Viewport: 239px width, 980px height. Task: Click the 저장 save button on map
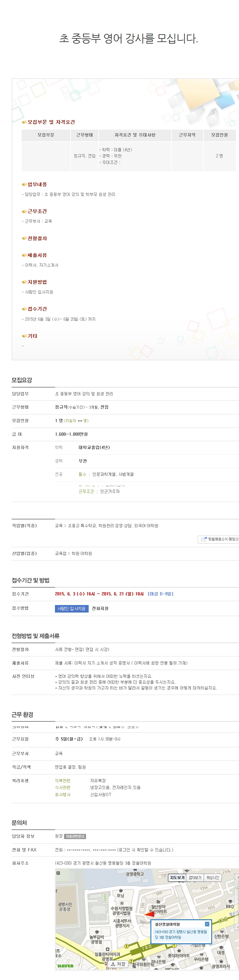pos(118,964)
